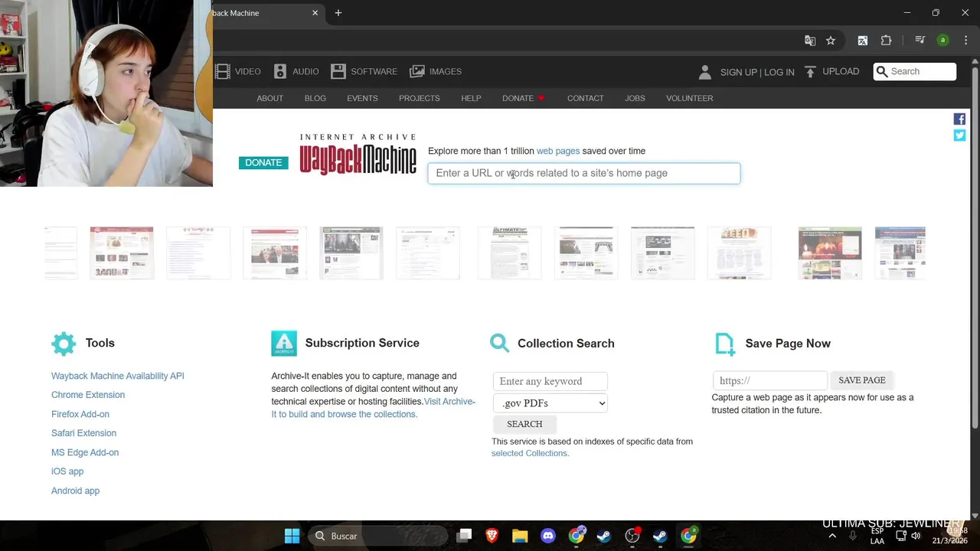Open the selected Collections link
Viewport: 980px width, 551px height.
pyautogui.click(x=530, y=453)
